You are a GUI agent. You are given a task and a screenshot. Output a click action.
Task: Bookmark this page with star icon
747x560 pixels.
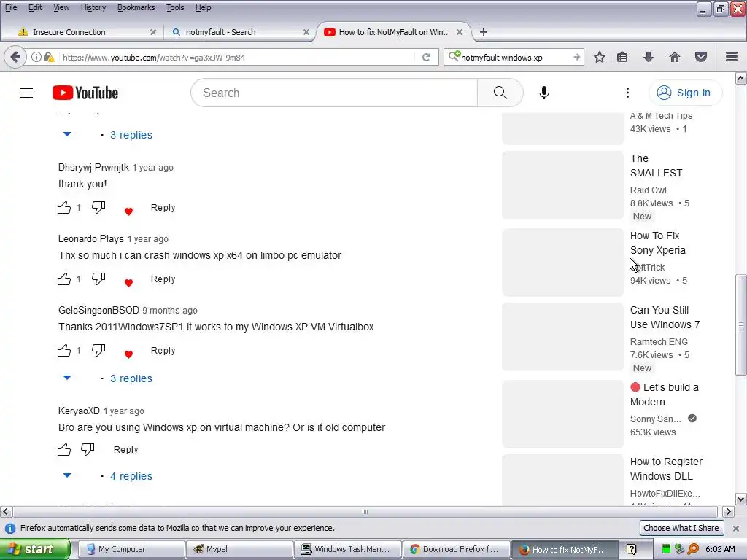click(600, 57)
